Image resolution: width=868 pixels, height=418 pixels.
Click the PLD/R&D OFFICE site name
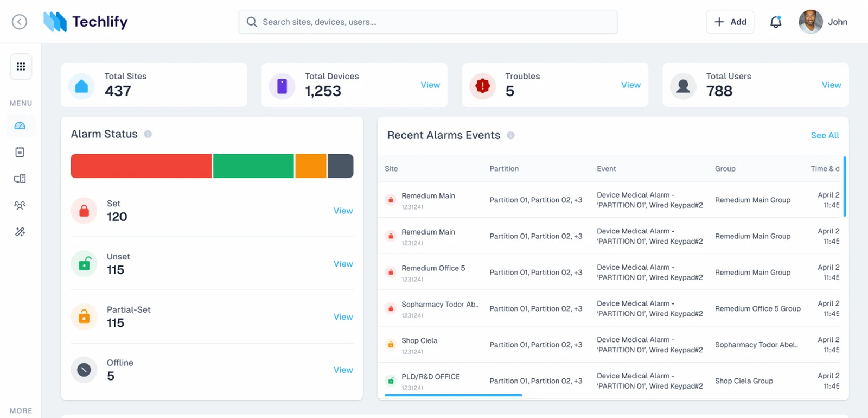[431, 377]
